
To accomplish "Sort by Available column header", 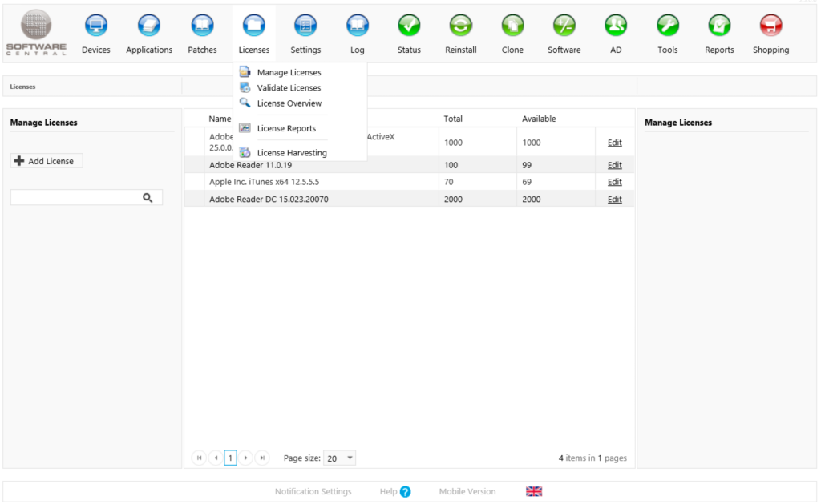I will coord(539,119).
